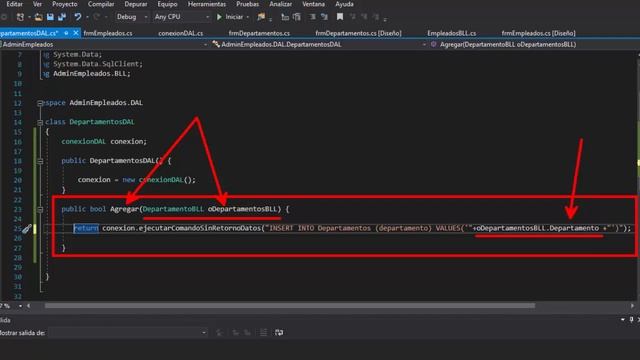The width and height of the screenshot is (640, 360).
Task: Start debugging with Iniciar button
Action: [230, 17]
